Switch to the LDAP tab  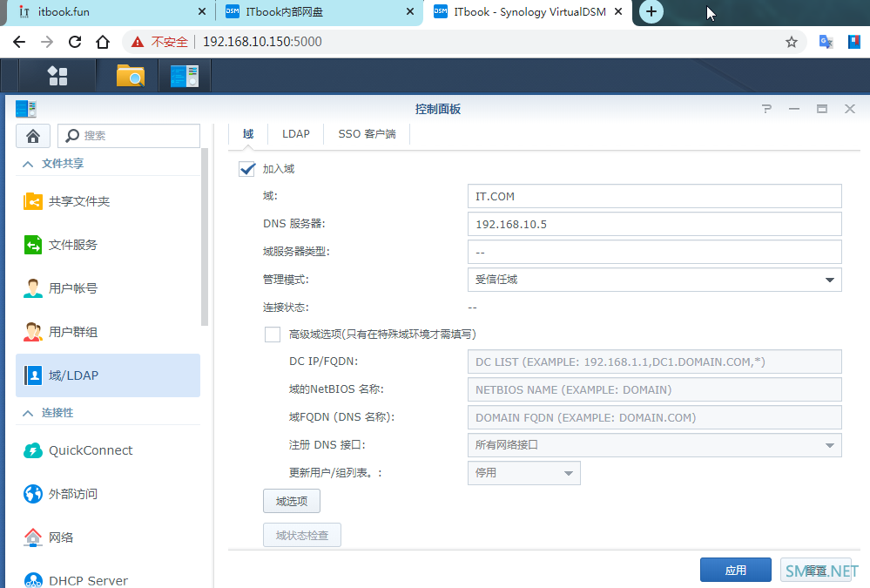click(295, 134)
